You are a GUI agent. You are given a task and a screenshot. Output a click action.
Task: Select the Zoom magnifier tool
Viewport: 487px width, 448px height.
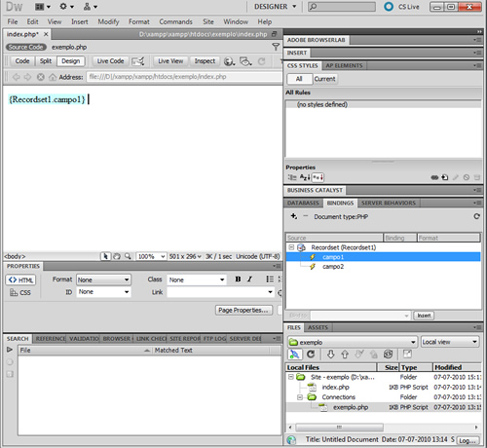tap(128, 256)
